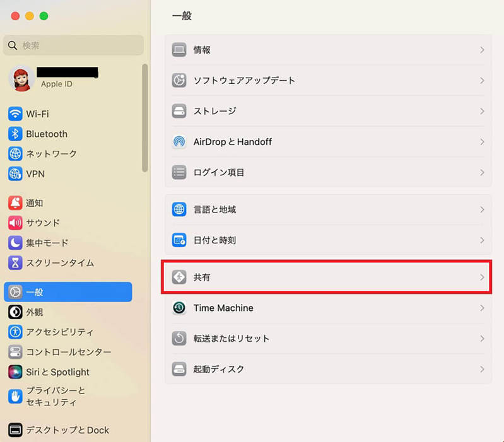Open chevron on ストレージ row

(482, 111)
